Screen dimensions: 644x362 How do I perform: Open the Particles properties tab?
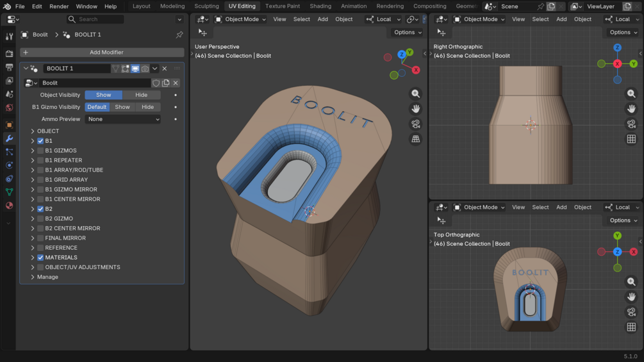[x=9, y=152]
